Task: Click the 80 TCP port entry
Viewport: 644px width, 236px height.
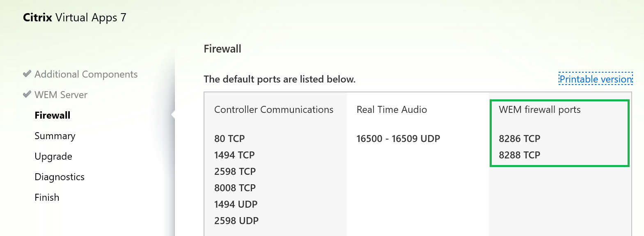Action: 229,139
